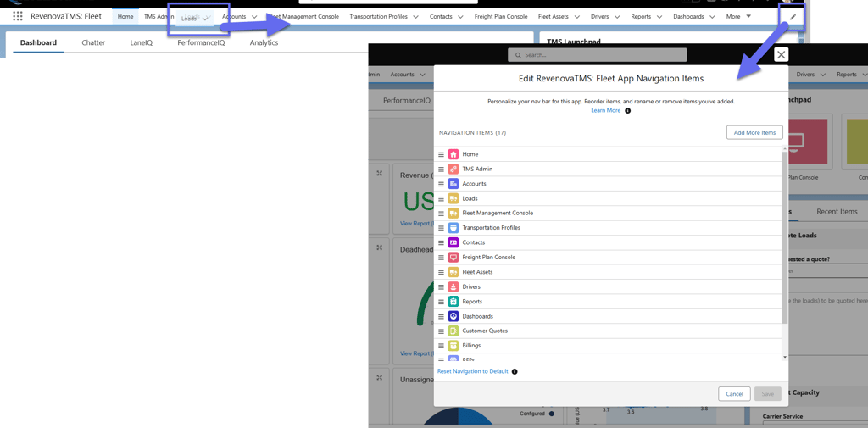Switch to the PerformanceIQ tab
Image resolution: width=868 pixels, height=428 pixels.
pyautogui.click(x=201, y=42)
